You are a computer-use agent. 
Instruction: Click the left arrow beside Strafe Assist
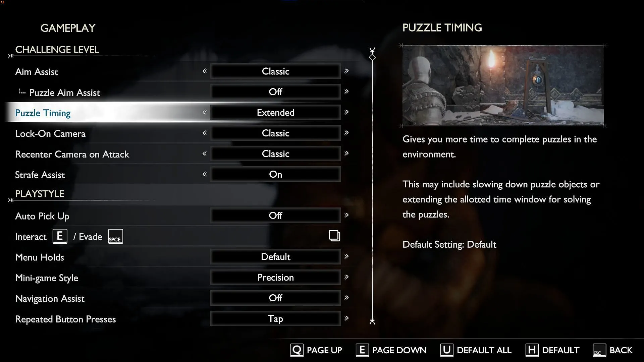click(x=204, y=174)
